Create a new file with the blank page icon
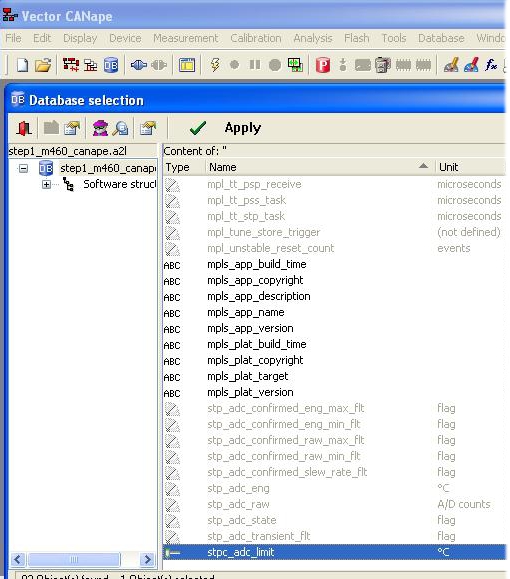The image size is (510, 579). (23, 65)
